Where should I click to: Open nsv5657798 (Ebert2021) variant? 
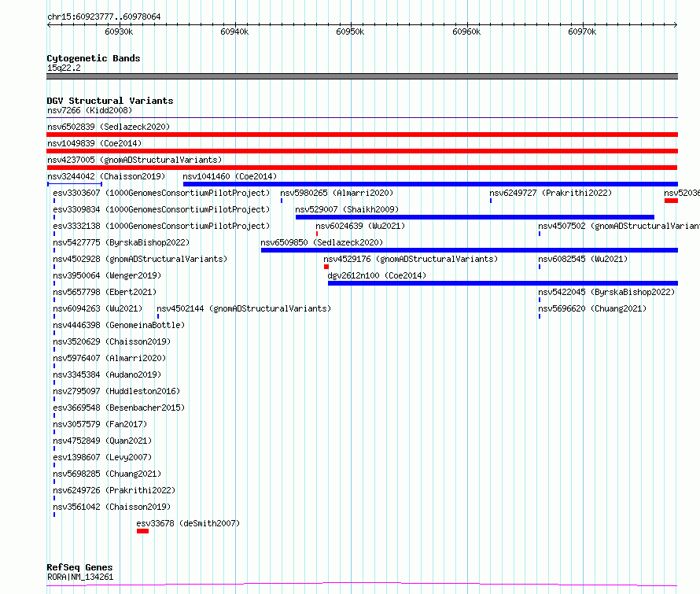[105, 292]
